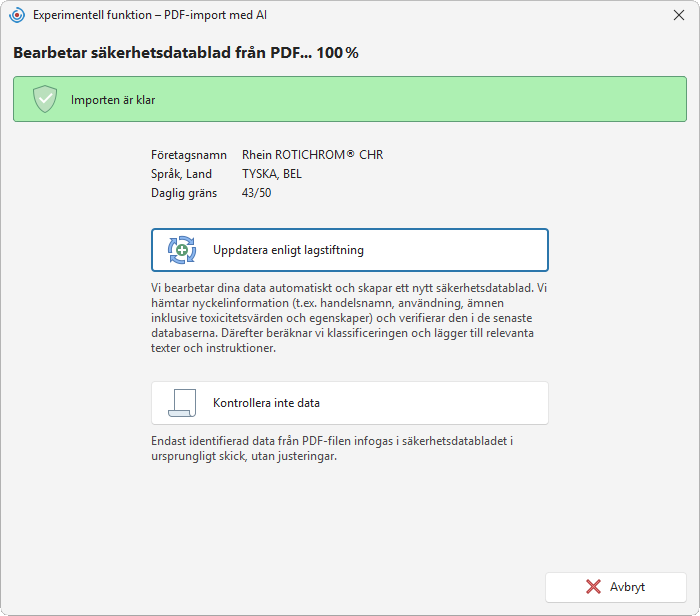Click the document scroll icon beside Kontrollera

[x=182, y=403]
